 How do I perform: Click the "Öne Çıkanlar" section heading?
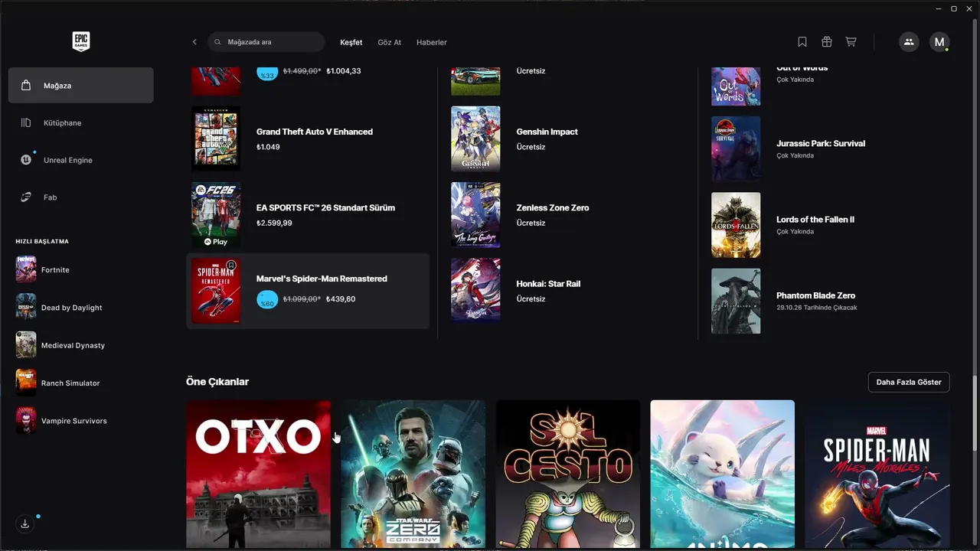(x=217, y=382)
